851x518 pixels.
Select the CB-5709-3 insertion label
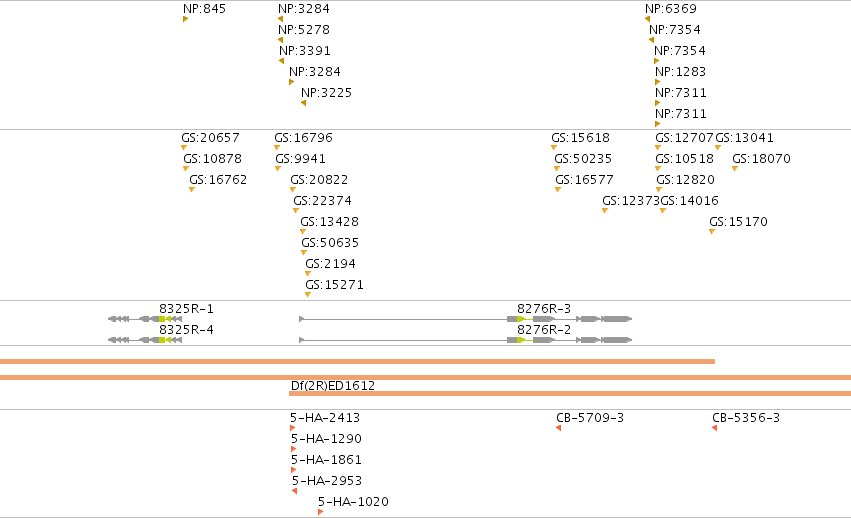[x=590, y=418]
